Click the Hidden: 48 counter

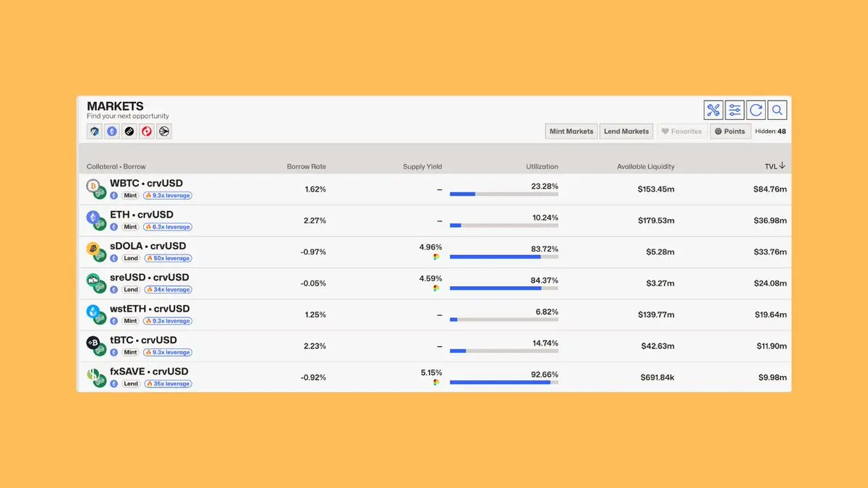click(770, 132)
